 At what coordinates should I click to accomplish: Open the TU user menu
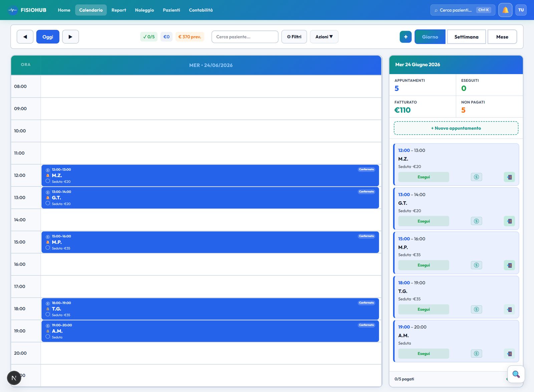click(x=521, y=10)
